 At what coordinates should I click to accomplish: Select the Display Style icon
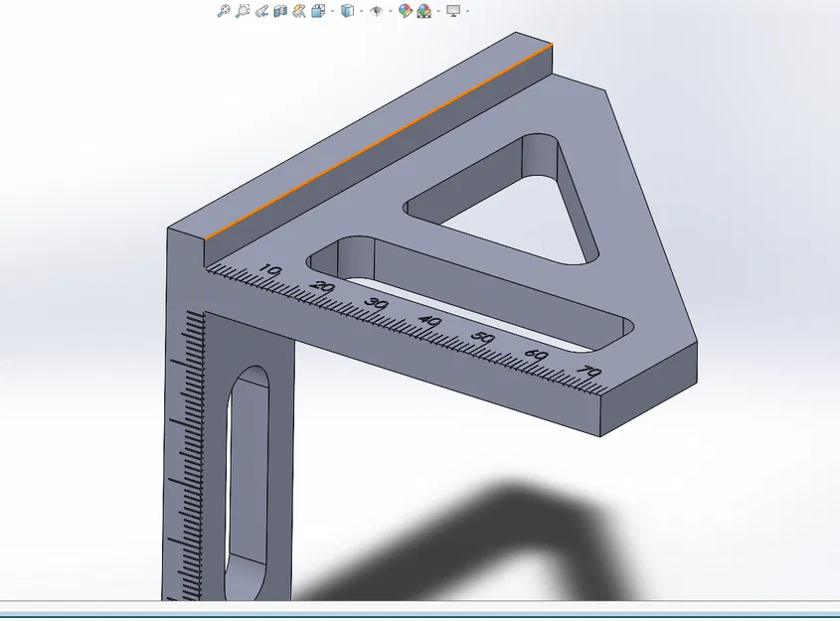[x=317, y=12]
